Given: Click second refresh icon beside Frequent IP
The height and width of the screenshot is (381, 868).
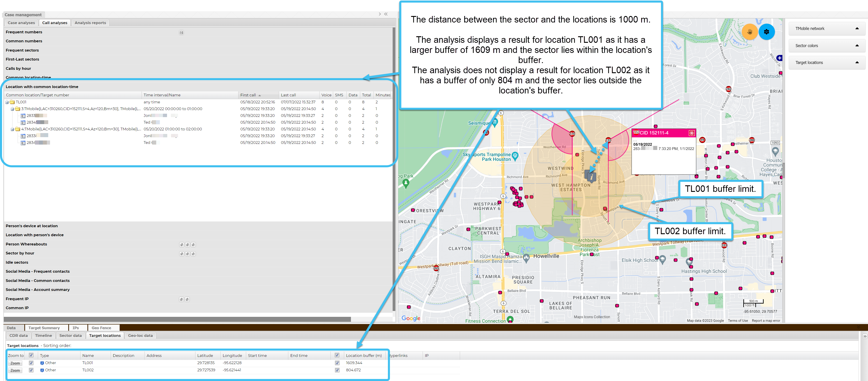Looking at the screenshot, I should click(x=187, y=299).
